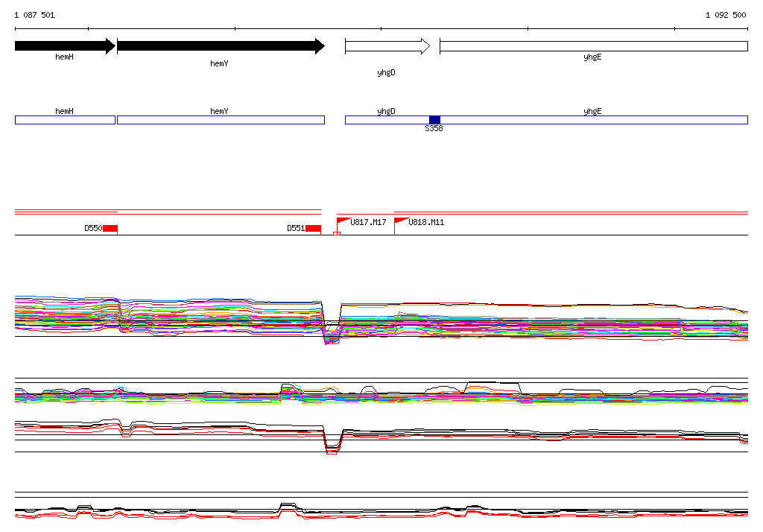Click the hemY label under black arrow
The height and width of the screenshot is (532, 763).
click(x=219, y=64)
